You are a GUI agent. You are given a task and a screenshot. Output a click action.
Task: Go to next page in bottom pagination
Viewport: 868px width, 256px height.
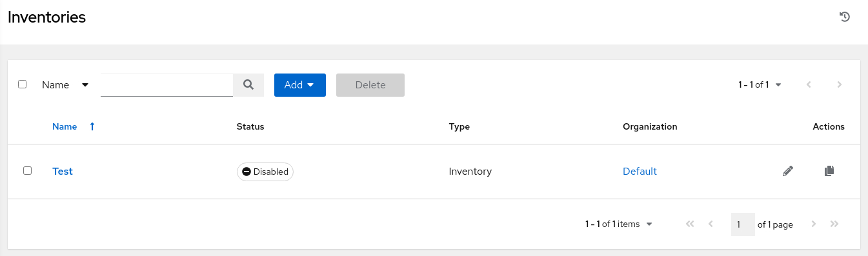[x=814, y=224]
